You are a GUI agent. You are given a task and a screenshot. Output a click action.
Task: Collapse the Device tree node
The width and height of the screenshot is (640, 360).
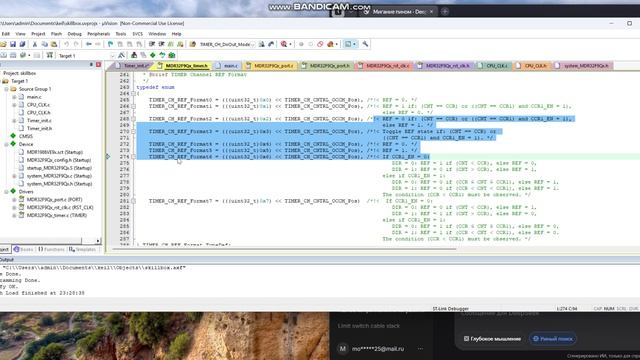(7, 144)
